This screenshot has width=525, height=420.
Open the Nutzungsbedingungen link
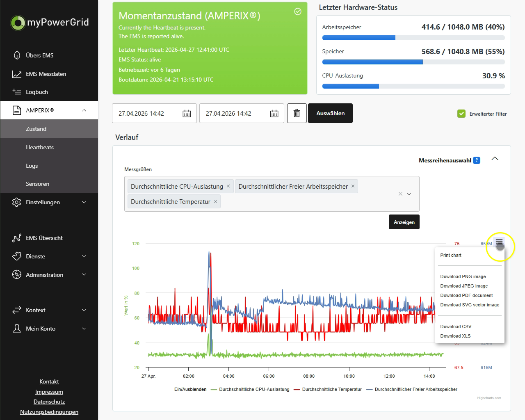pyautogui.click(x=49, y=412)
